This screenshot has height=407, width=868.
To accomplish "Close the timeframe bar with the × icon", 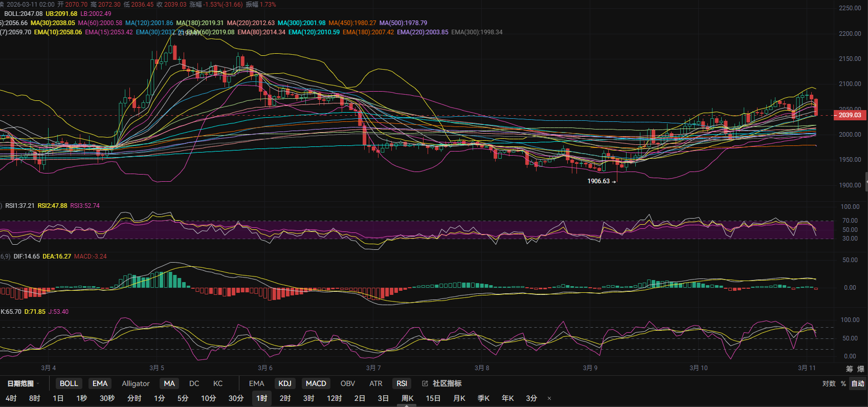I will [549, 398].
